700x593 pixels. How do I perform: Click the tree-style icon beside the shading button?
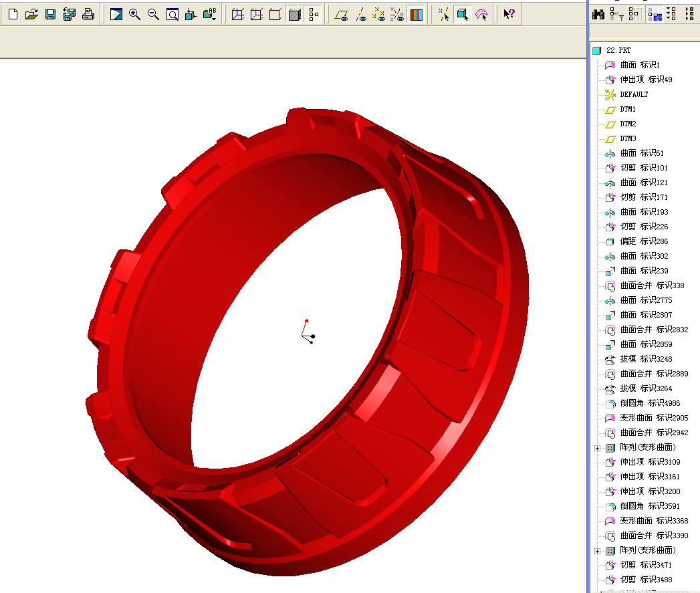pyautogui.click(x=314, y=15)
